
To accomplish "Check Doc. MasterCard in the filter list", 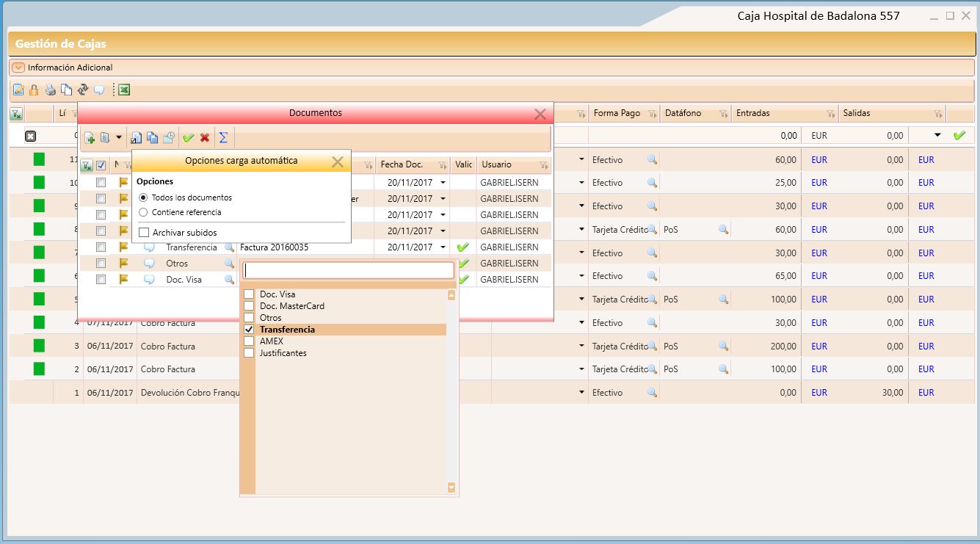I will coord(249,306).
